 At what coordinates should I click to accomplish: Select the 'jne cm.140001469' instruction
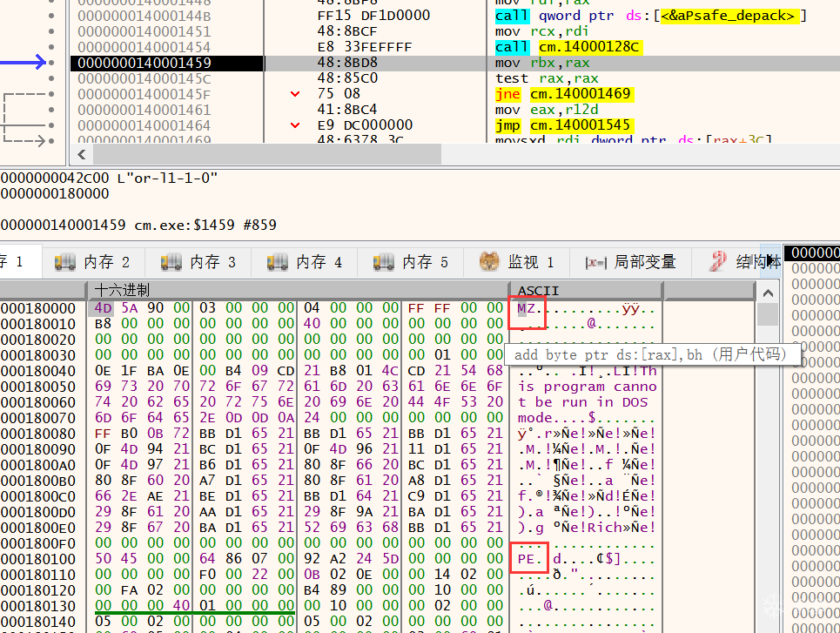pos(564,94)
